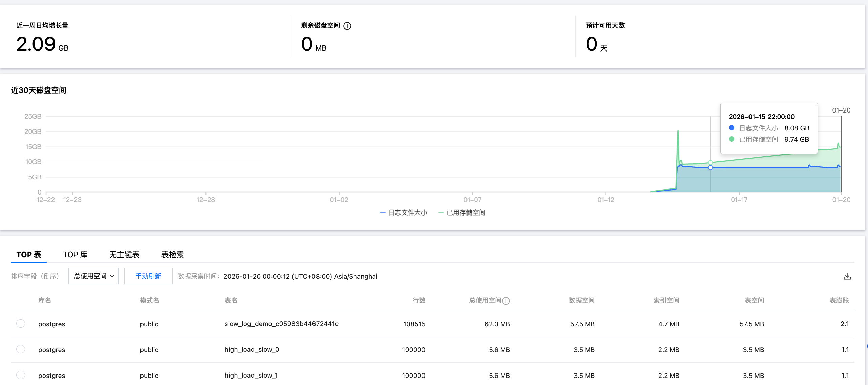This screenshot has height=385, width=868.
Task: Click the 表膨胀 column header
Action: [839, 300]
